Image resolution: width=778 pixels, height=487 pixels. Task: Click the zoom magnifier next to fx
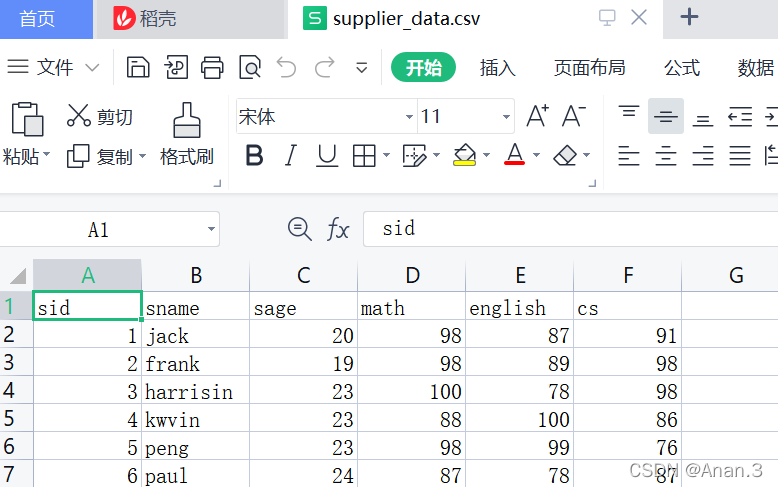pos(300,229)
